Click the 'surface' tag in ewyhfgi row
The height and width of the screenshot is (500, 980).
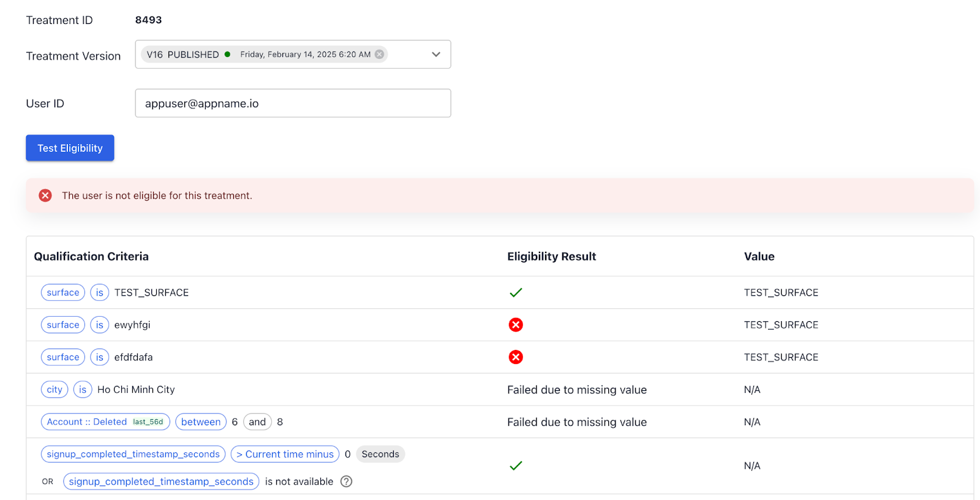[x=63, y=325]
